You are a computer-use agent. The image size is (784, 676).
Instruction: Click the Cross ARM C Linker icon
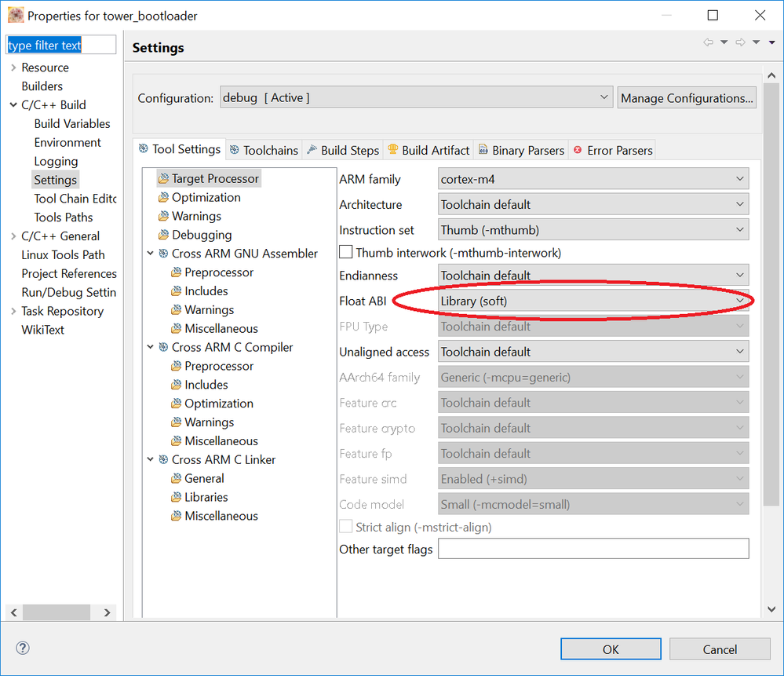point(163,460)
